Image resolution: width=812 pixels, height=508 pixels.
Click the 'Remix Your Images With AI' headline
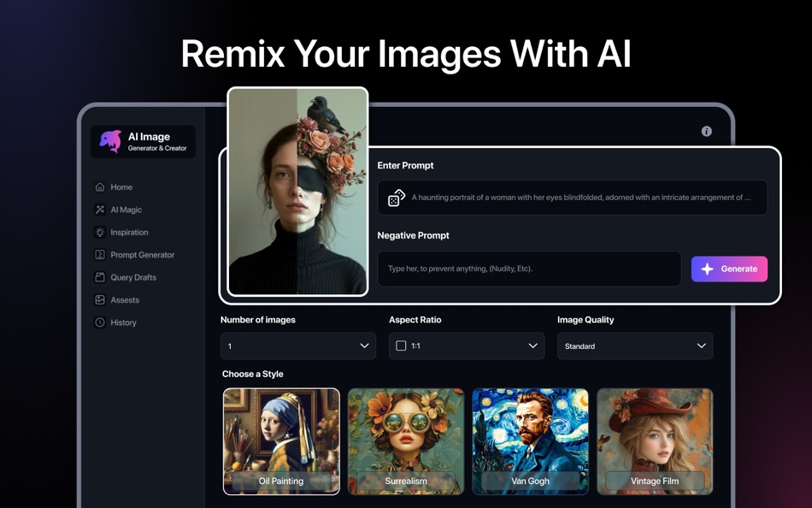pyautogui.click(x=406, y=53)
